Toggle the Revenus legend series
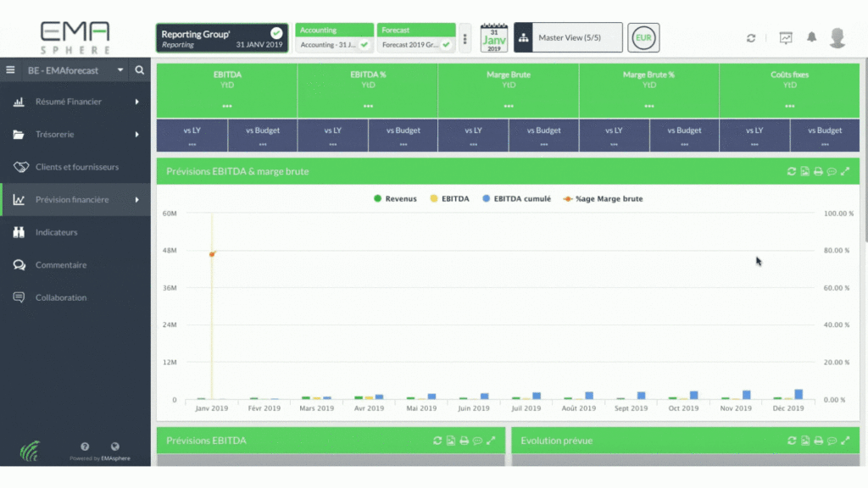This screenshot has width=868, height=488. tap(395, 198)
